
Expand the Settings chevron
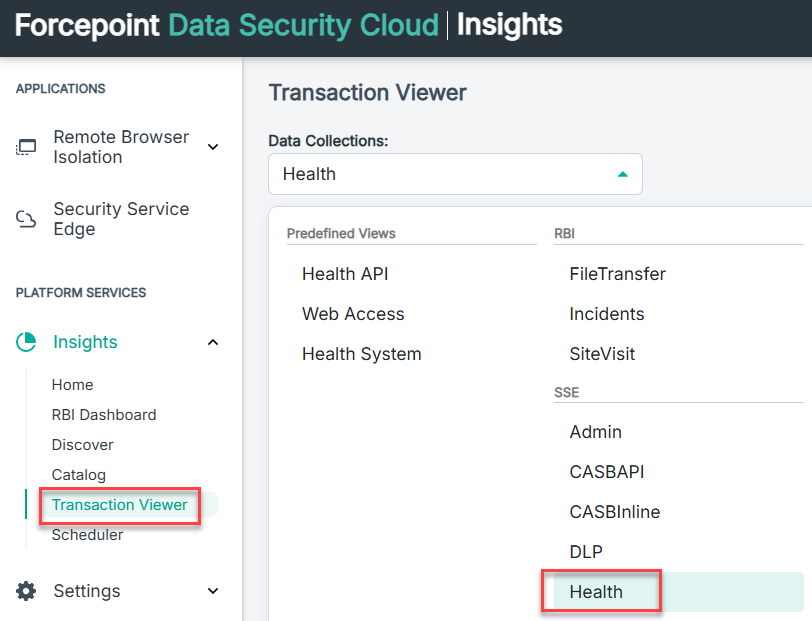click(x=213, y=591)
